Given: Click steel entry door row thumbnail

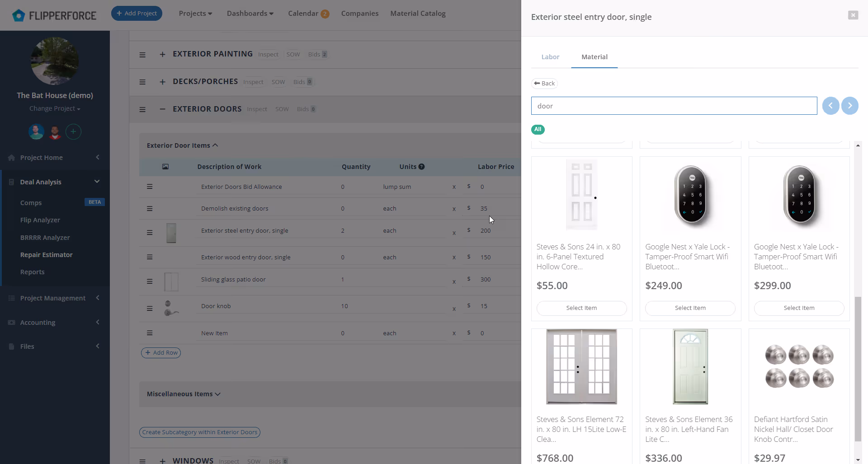Looking at the screenshot, I should (171, 233).
